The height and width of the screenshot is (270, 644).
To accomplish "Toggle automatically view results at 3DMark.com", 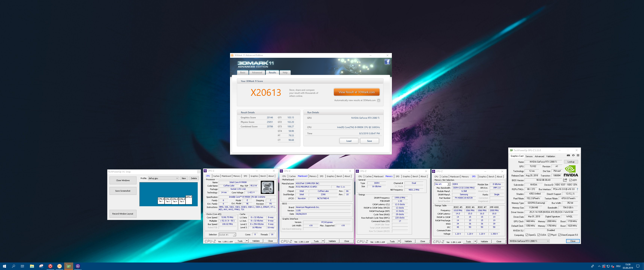I will (379, 100).
